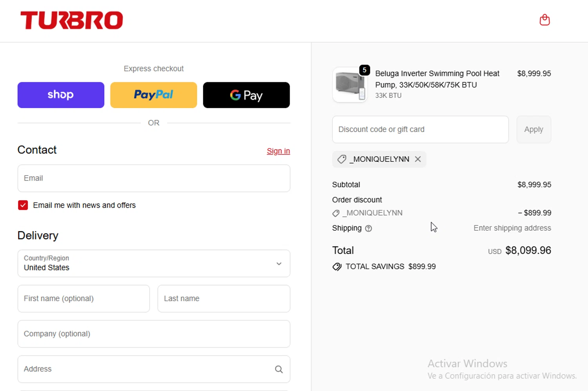This screenshot has width=588, height=391.
Task: Click the Delivery heading
Action: 38,235
